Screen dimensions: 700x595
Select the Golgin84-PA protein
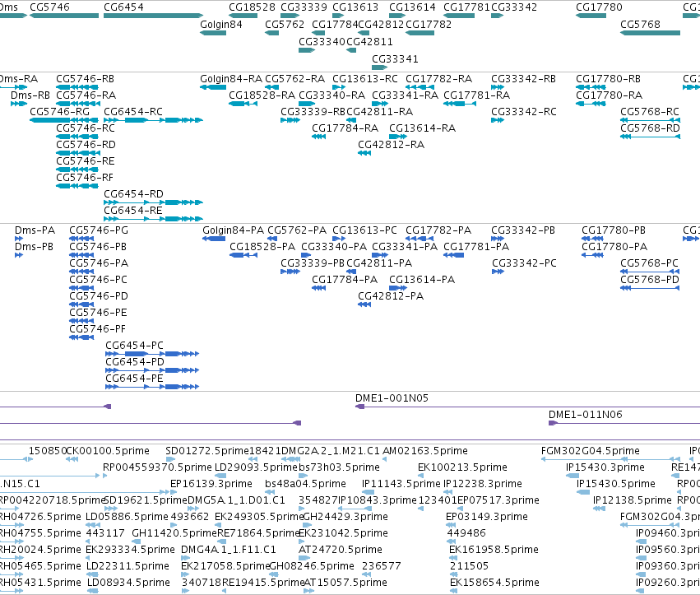pos(214,239)
